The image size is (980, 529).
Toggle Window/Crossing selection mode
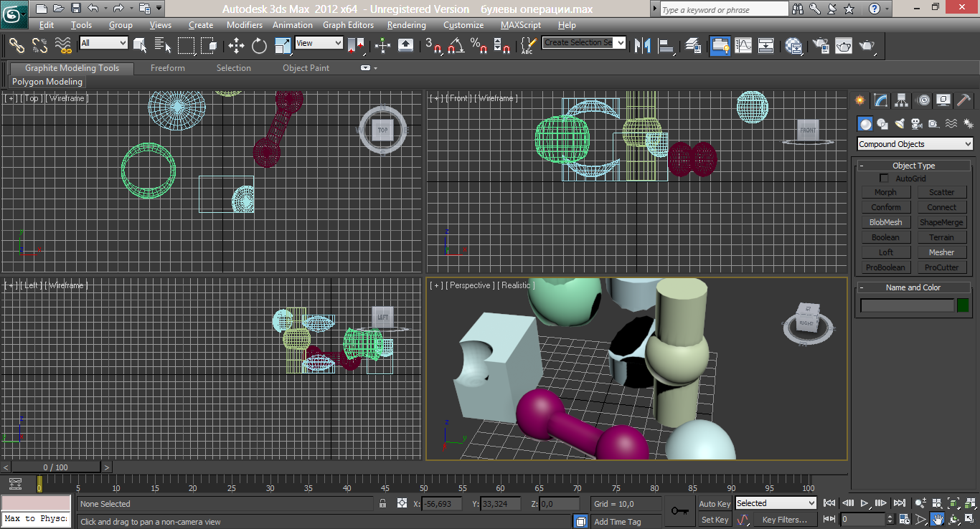click(x=209, y=46)
